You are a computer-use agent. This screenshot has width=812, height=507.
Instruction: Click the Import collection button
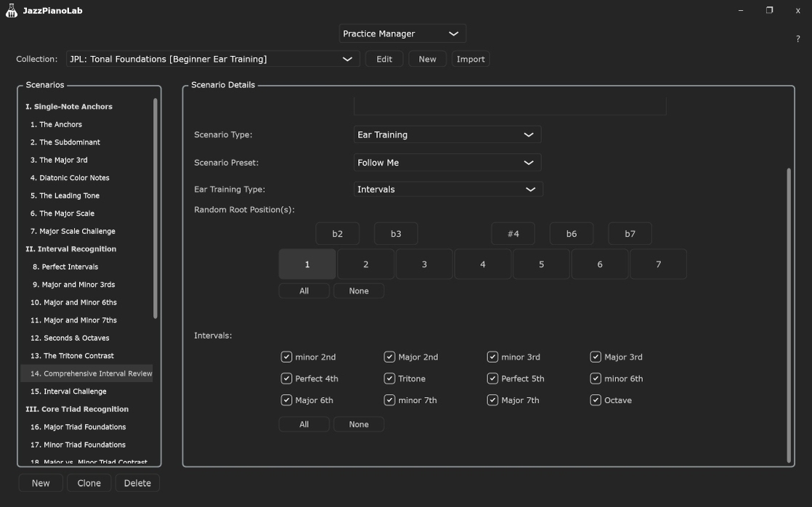[471, 59]
